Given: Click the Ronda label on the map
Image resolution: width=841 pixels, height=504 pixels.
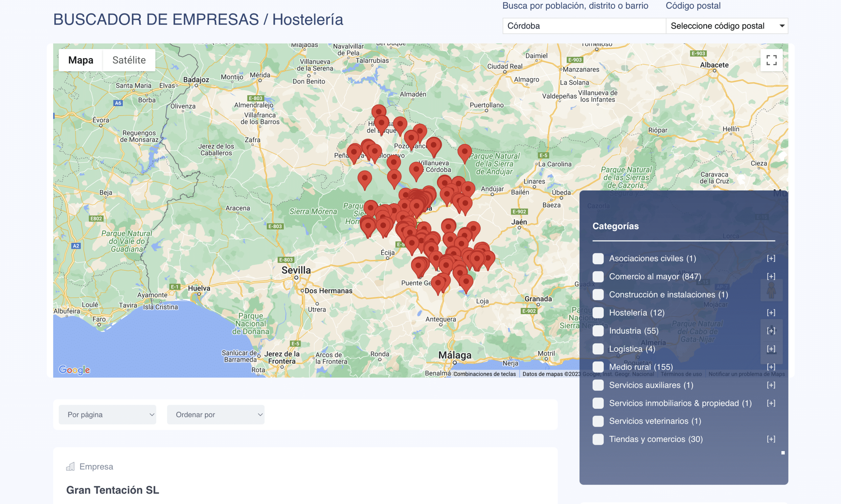Looking at the screenshot, I should tap(379, 354).
